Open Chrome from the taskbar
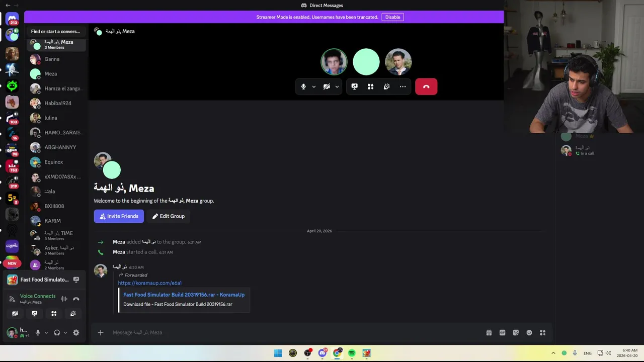 [x=337, y=353]
